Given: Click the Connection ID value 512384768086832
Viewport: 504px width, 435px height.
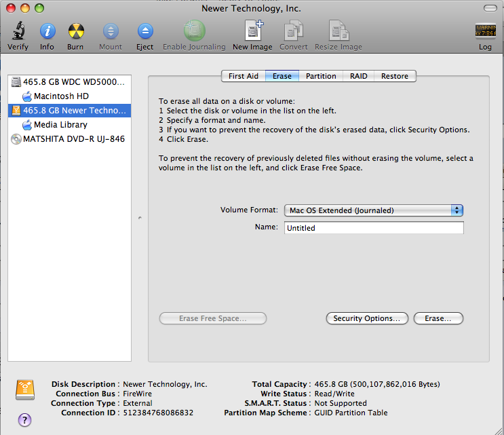Looking at the screenshot, I should click(158, 413).
